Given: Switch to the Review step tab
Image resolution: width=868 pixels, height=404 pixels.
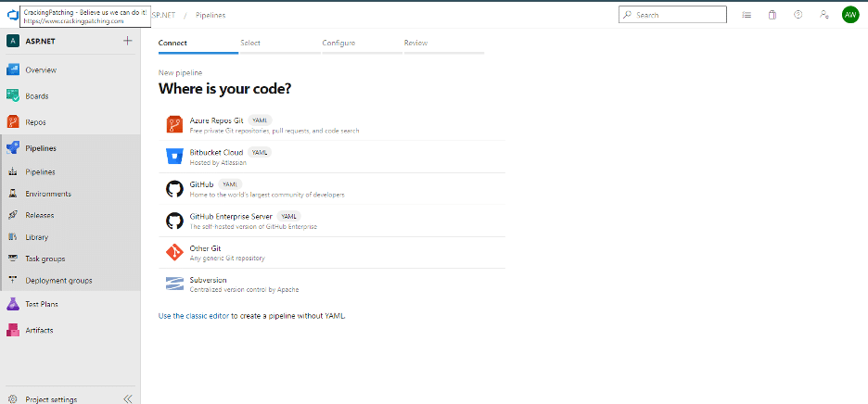Looking at the screenshot, I should click(x=444, y=44).
